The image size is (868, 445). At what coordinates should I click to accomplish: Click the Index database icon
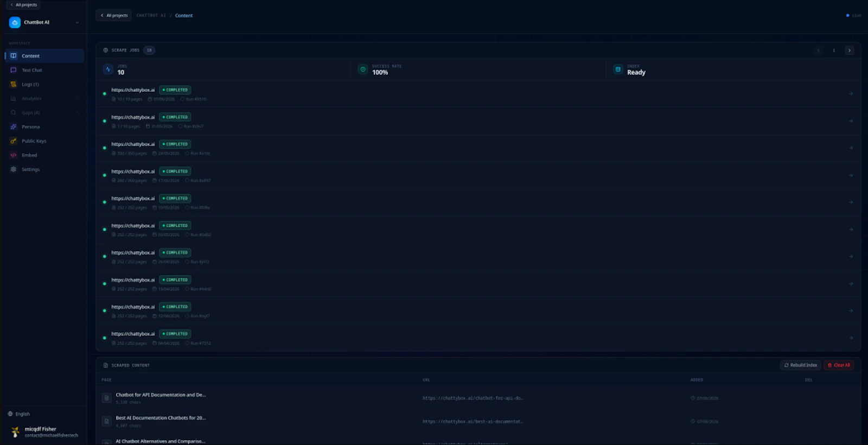coord(618,69)
